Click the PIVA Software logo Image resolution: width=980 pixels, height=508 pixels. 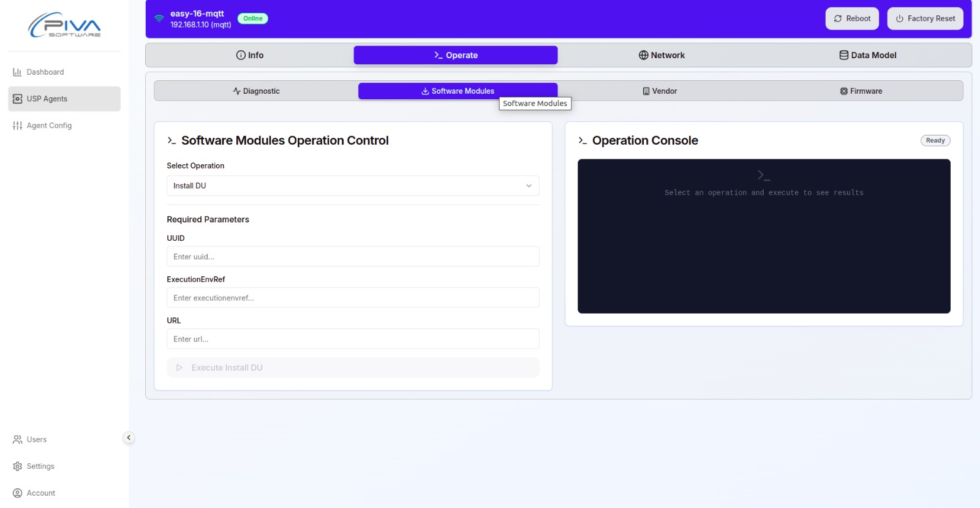64,25
